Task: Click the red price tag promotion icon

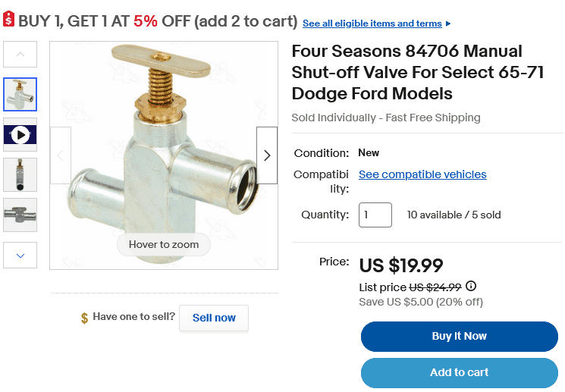Action: coord(8,20)
